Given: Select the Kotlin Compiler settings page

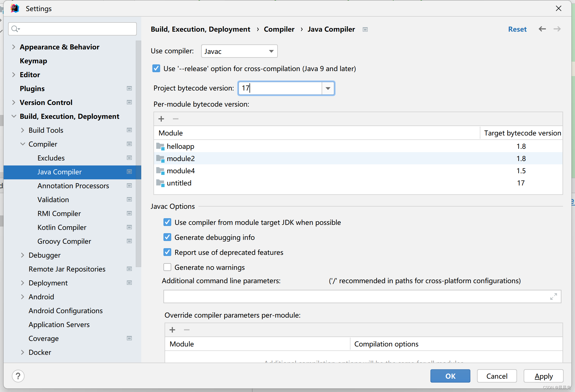Looking at the screenshot, I should tap(62, 227).
